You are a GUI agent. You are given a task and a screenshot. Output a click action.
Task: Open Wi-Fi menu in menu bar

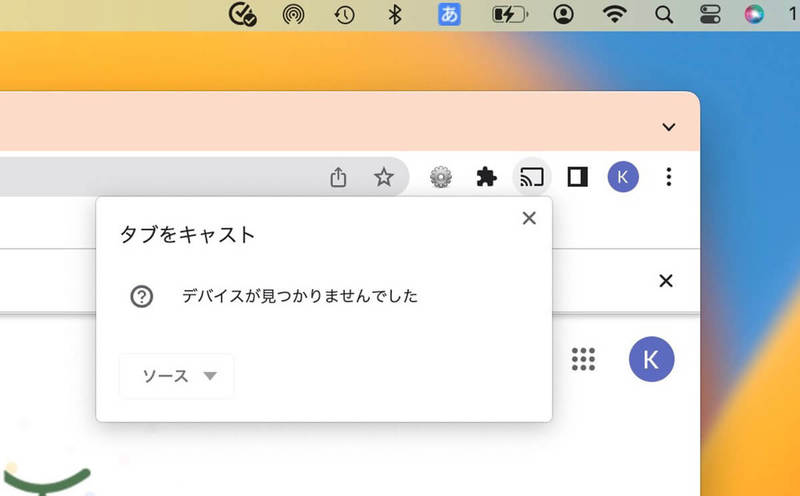click(614, 14)
